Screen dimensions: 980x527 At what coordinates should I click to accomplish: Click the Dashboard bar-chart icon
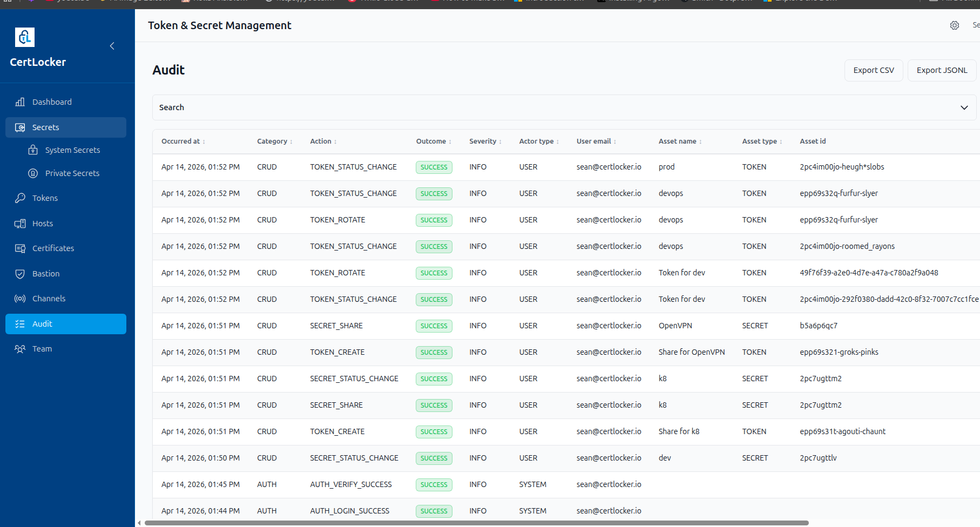click(x=20, y=102)
